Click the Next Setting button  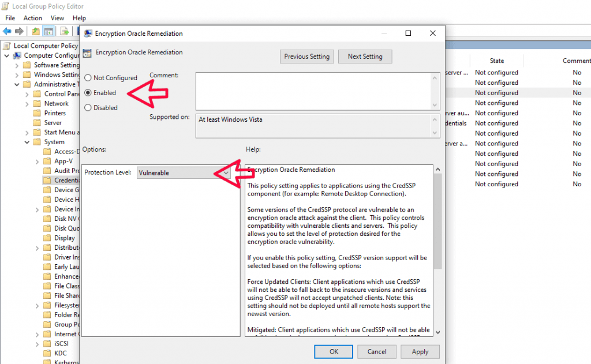pyautogui.click(x=365, y=57)
